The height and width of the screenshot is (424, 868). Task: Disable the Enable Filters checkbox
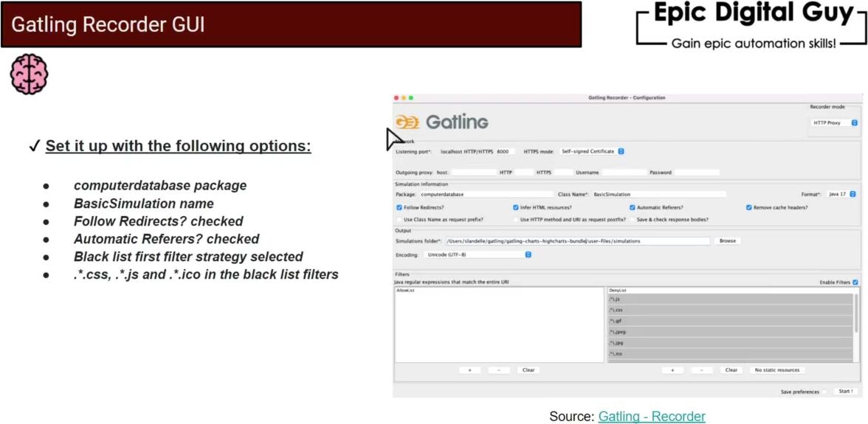(855, 282)
